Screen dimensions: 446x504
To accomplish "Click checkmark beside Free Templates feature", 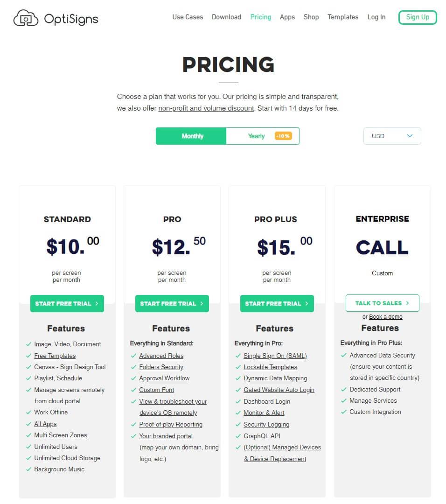I will pos(28,356).
